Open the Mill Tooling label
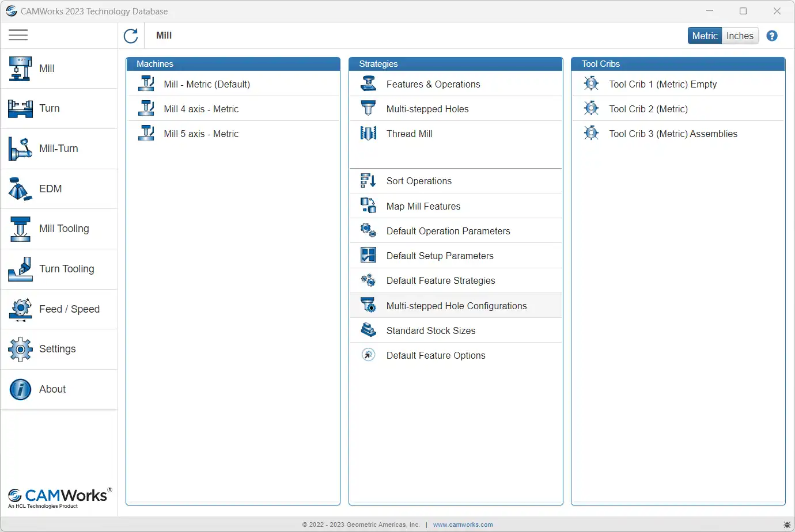 (x=64, y=229)
